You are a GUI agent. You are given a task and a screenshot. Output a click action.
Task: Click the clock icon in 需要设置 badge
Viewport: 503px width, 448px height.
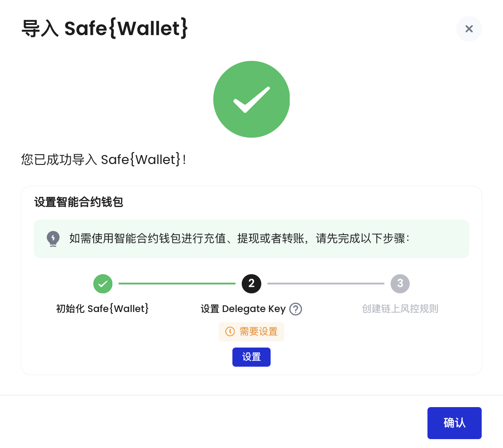click(230, 332)
